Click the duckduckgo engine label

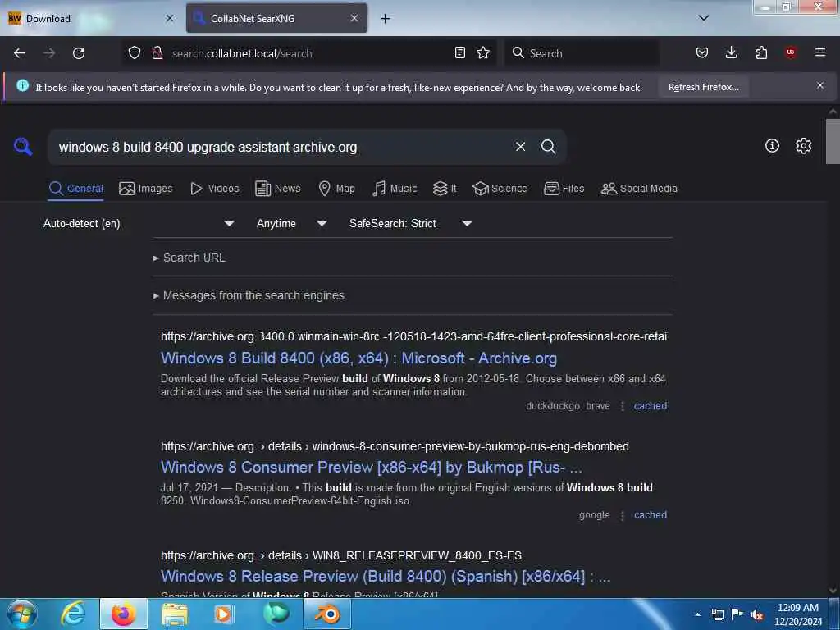pos(553,406)
